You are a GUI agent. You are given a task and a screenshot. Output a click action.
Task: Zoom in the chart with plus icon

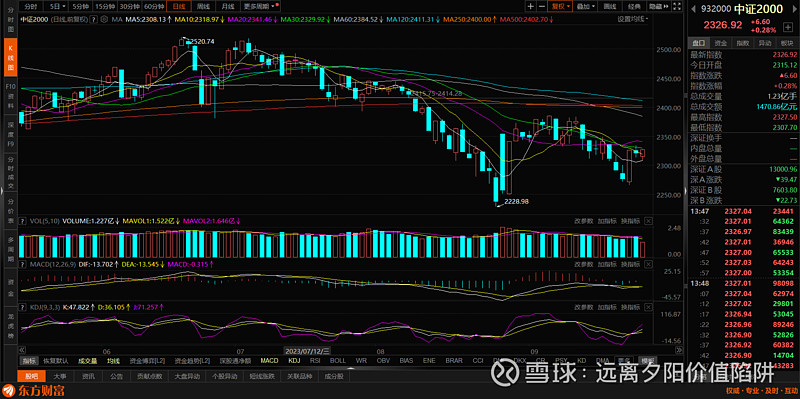pyautogui.click(x=531, y=6)
